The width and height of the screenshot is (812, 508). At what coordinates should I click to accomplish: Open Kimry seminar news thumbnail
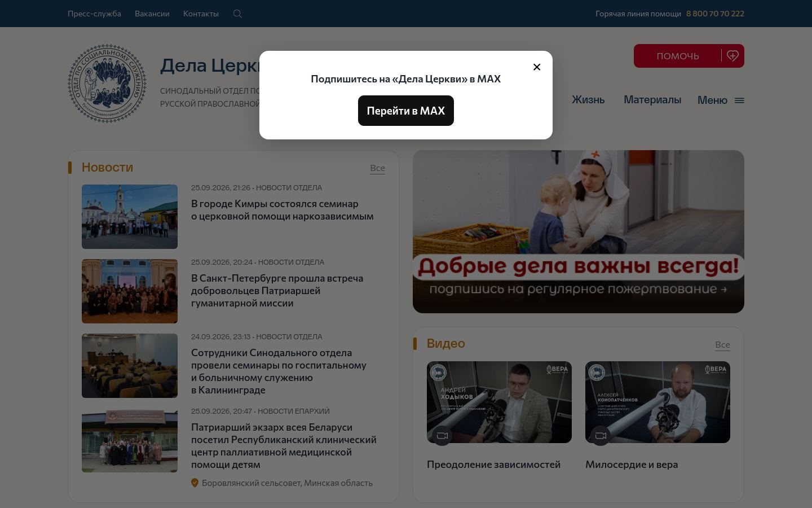[x=130, y=217]
